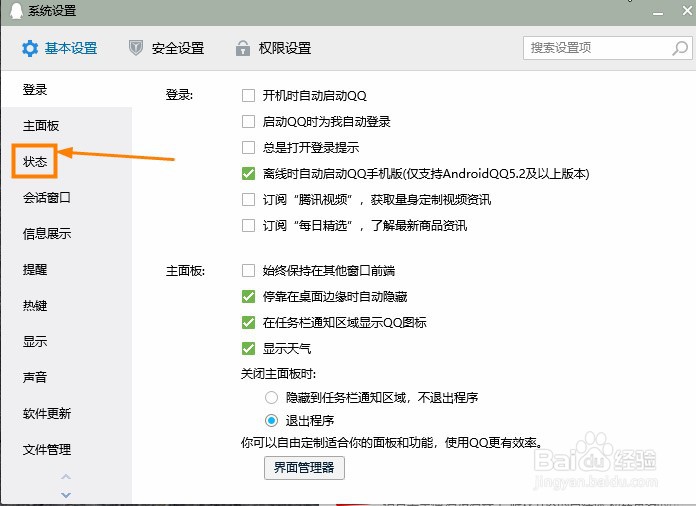Close the 系统设置 window
This screenshot has height=506, width=696.
pos(687,11)
